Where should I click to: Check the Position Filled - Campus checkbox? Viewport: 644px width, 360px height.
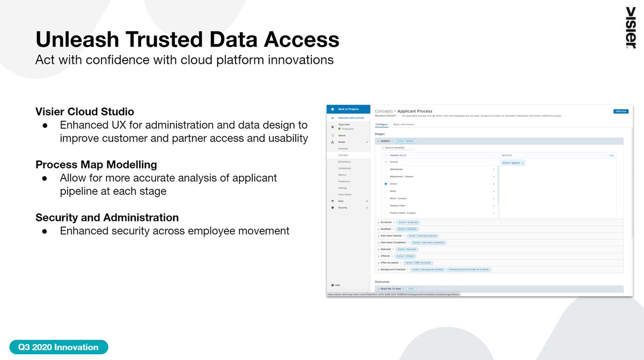coord(386,213)
